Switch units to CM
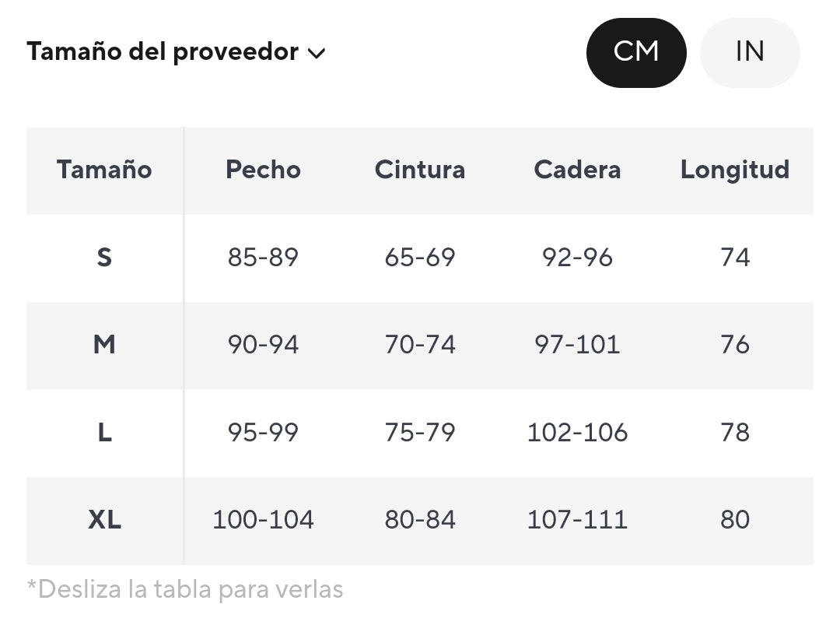This screenshot has height=625, width=840. coord(635,52)
